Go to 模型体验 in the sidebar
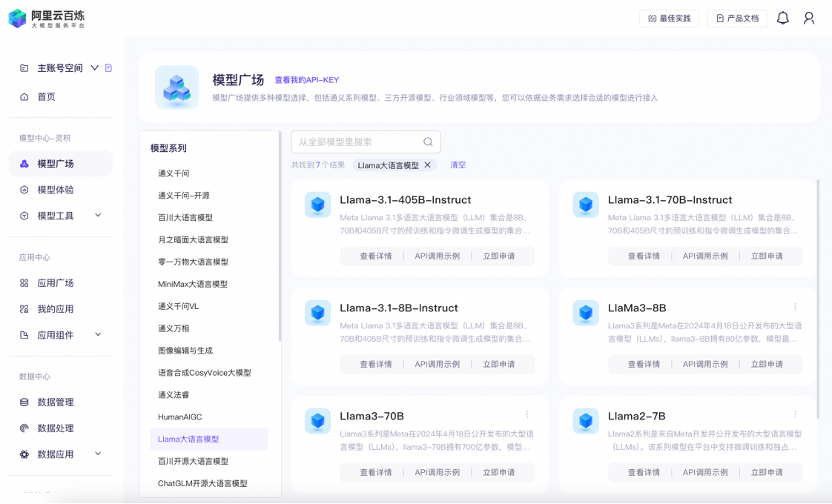This screenshot has width=832, height=504. point(56,190)
